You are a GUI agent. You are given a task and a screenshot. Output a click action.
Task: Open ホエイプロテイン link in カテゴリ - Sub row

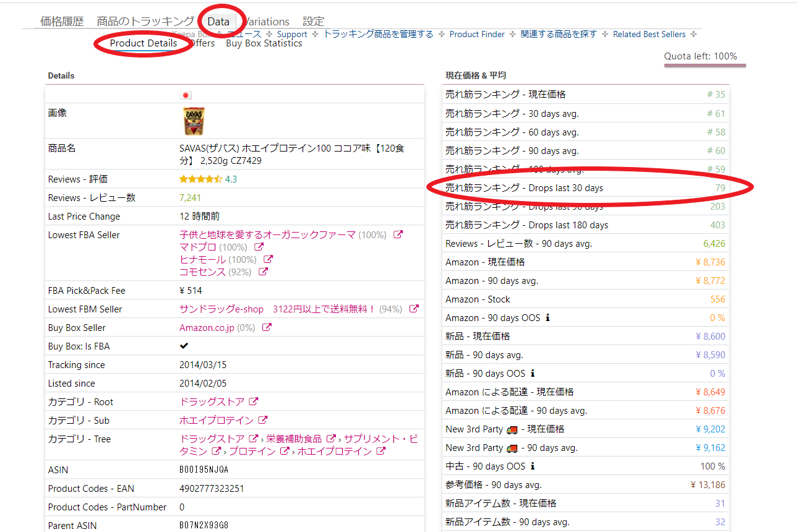pos(217,420)
